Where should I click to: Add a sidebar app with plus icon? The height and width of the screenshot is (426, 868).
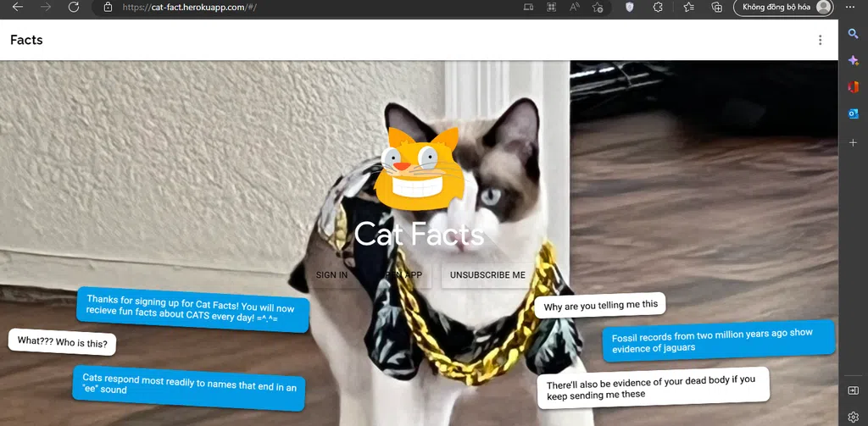pos(853,143)
